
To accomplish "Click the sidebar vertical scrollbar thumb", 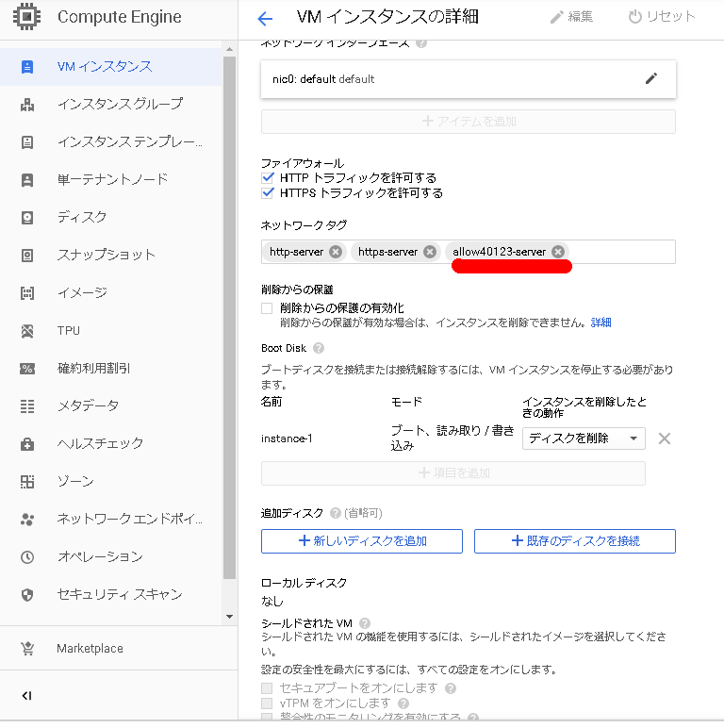I will (x=229, y=318).
